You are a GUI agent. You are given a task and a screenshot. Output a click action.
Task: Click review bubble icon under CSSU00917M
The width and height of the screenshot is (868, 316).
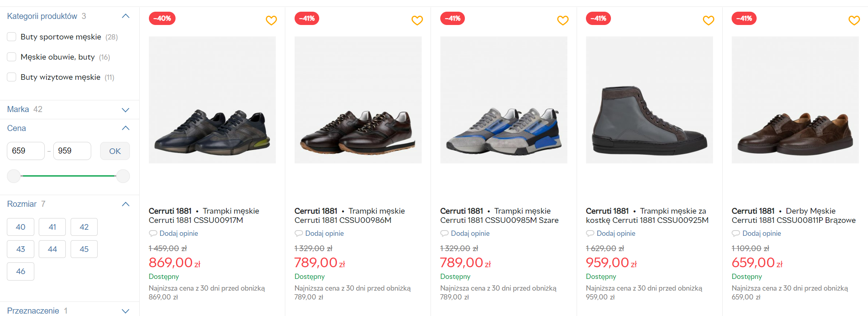[153, 233]
